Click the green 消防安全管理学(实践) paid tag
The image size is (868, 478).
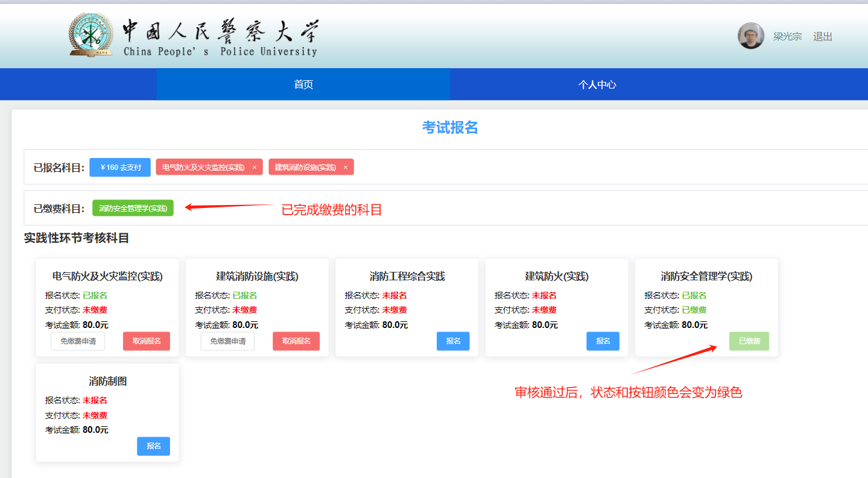pyautogui.click(x=133, y=209)
